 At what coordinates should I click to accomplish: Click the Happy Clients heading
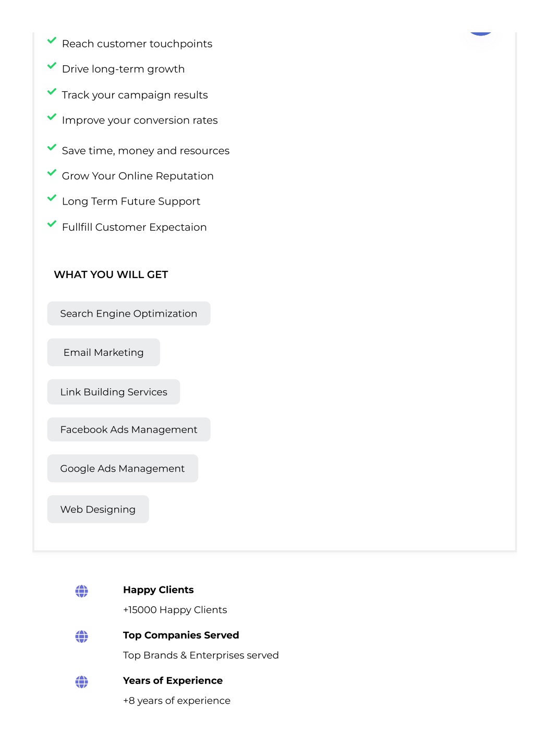159,590
